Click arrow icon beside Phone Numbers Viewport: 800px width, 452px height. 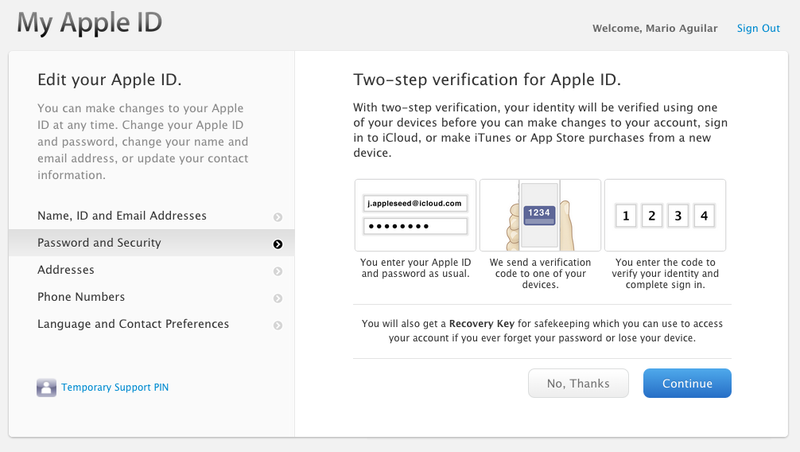278,298
